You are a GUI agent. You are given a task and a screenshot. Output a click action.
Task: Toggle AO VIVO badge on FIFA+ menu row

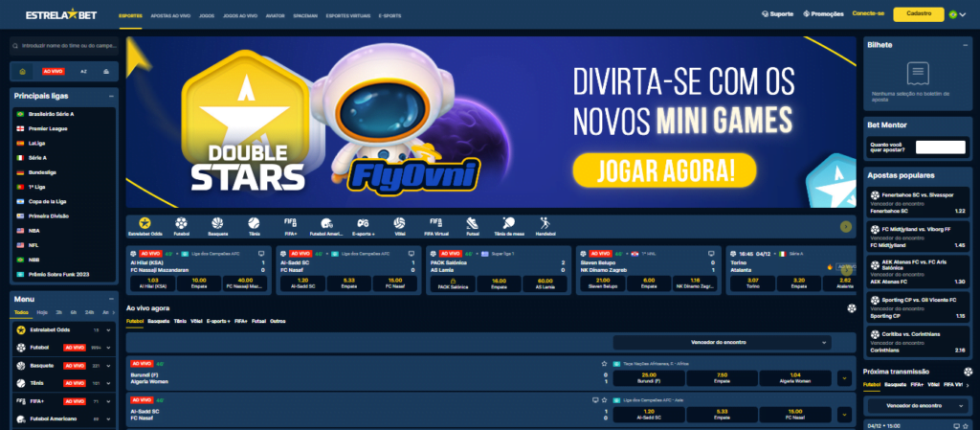[75, 401]
